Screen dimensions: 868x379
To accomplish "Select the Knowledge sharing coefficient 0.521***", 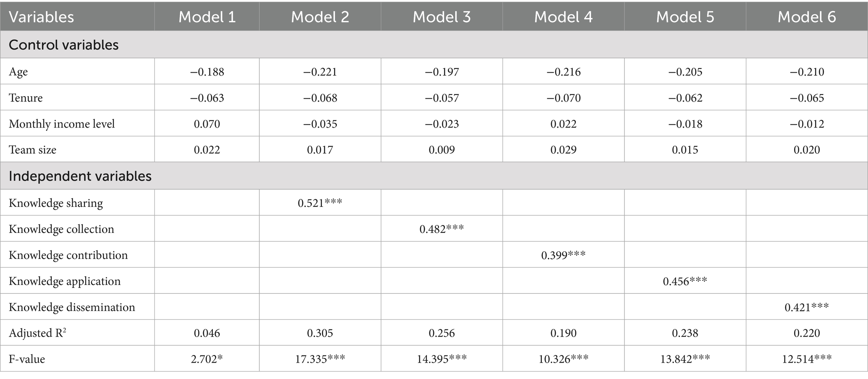I will coord(320,203).
